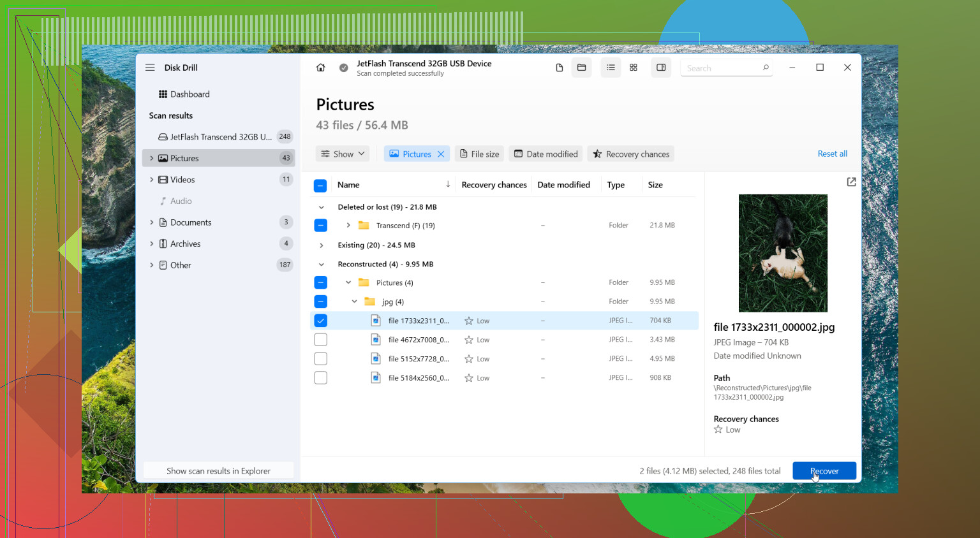The image size is (980, 538).
Task: Click star icon for file 4672x7008 row
Action: (x=469, y=340)
